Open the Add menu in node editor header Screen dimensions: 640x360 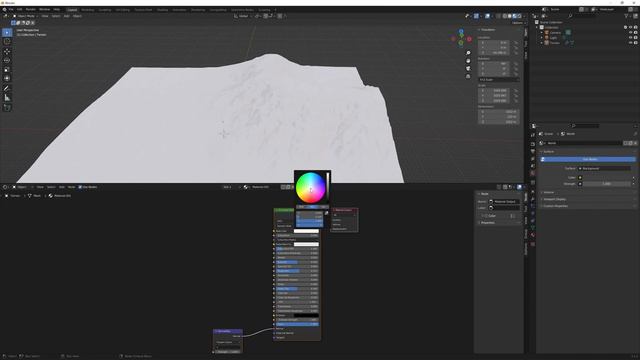[62, 187]
